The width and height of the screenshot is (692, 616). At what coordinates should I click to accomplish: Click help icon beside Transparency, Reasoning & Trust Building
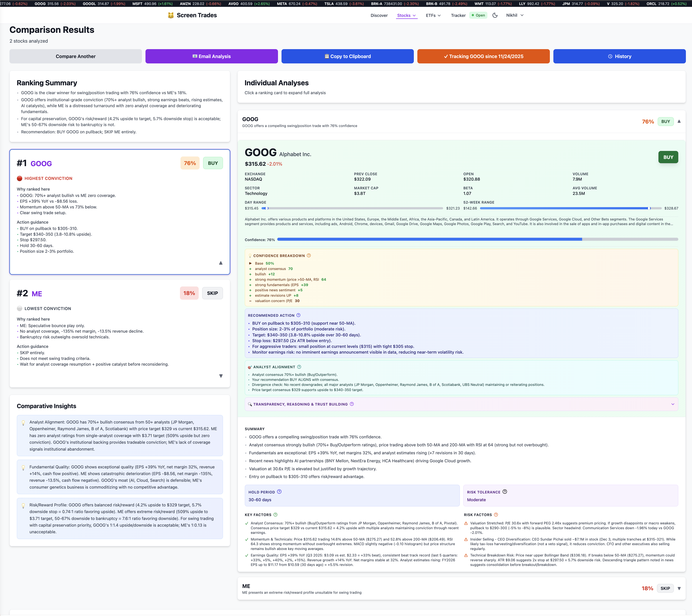tap(352, 404)
